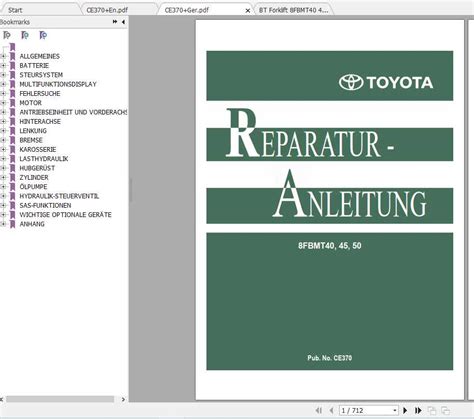Expand the MULTIFUNKTIONSDISPLAY bookmark node
The height and width of the screenshot is (419, 474).
pyautogui.click(x=3, y=84)
